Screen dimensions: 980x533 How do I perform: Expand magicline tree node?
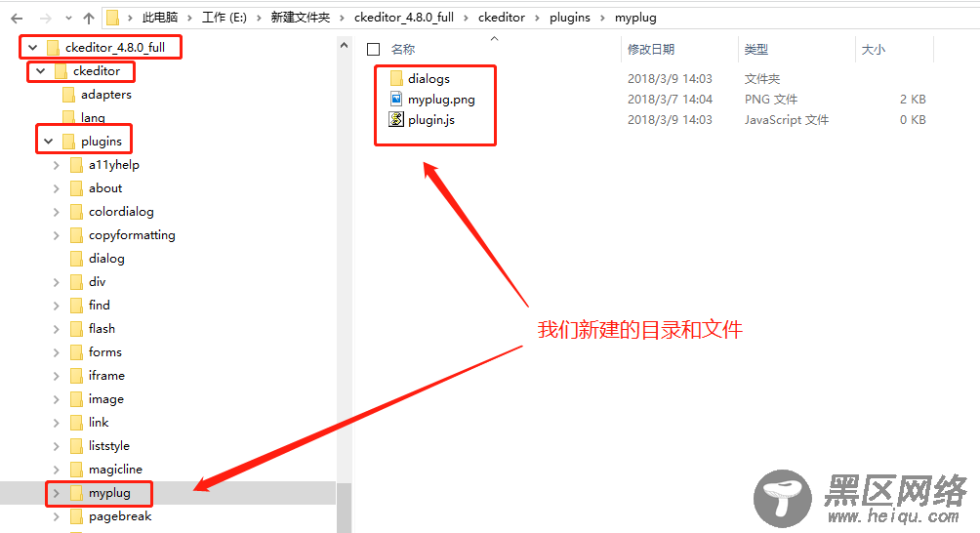pos(57,470)
